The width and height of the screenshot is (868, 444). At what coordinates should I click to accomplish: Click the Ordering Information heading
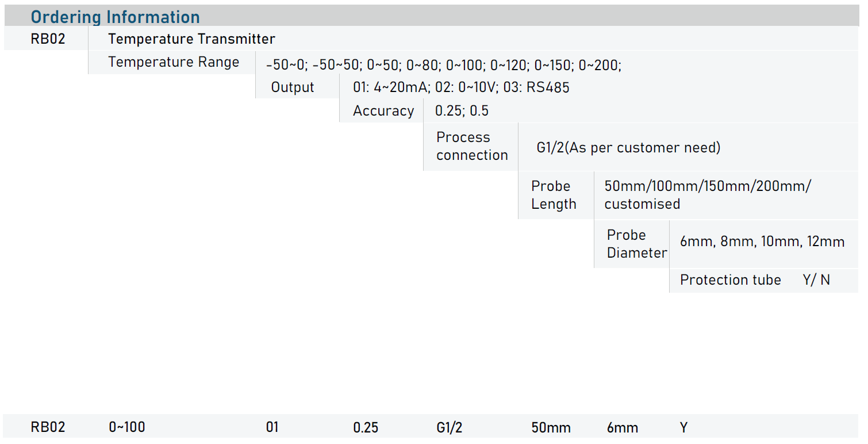[115, 17]
